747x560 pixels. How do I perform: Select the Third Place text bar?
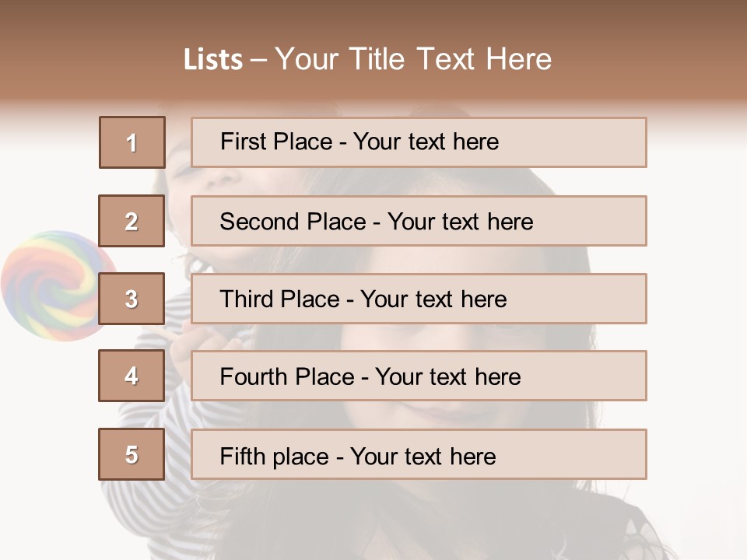pos(419,299)
